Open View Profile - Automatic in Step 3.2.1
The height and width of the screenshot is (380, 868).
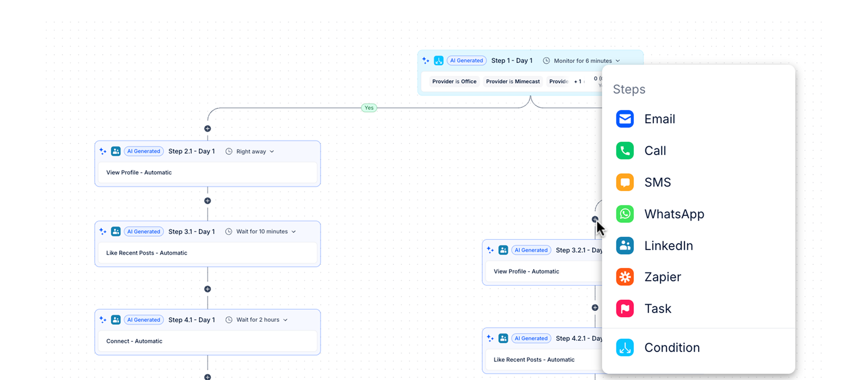(x=544, y=271)
